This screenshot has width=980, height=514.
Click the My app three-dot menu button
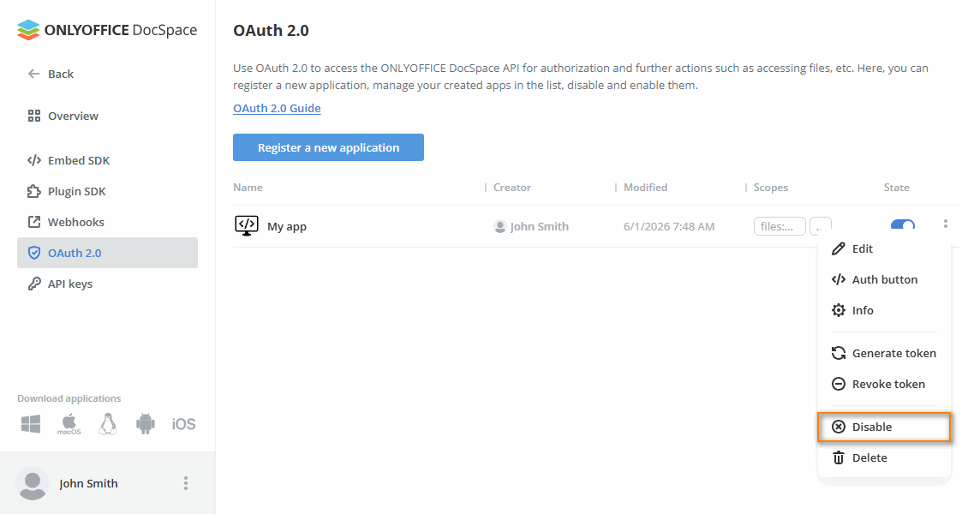coord(946,224)
